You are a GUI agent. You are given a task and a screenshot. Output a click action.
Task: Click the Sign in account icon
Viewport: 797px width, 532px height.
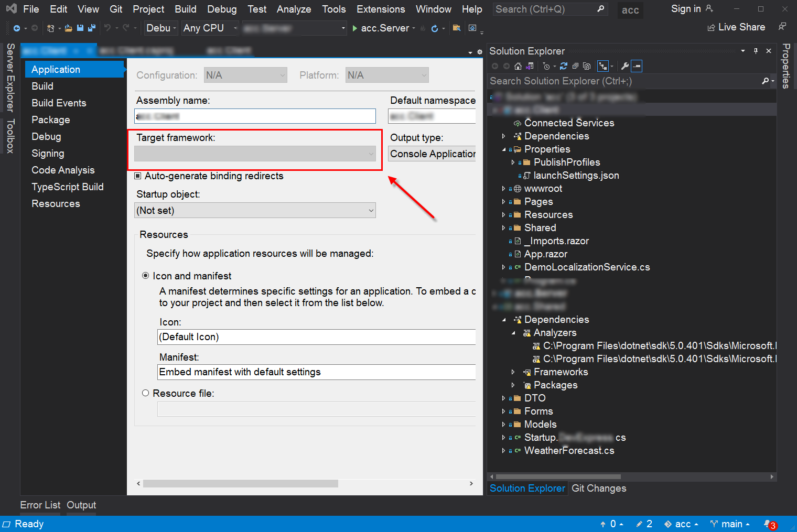click(x=709, y=9)
